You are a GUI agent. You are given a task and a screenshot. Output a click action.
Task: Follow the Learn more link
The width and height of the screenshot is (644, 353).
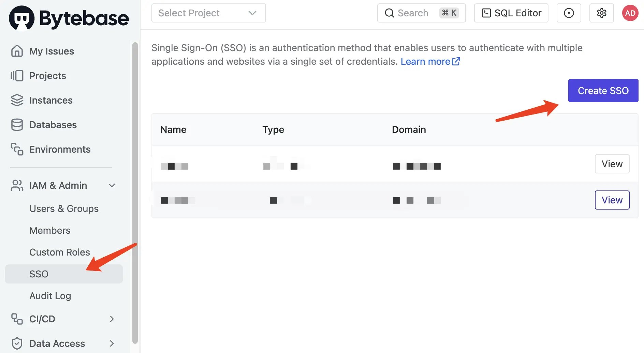(x=430, y=61)
